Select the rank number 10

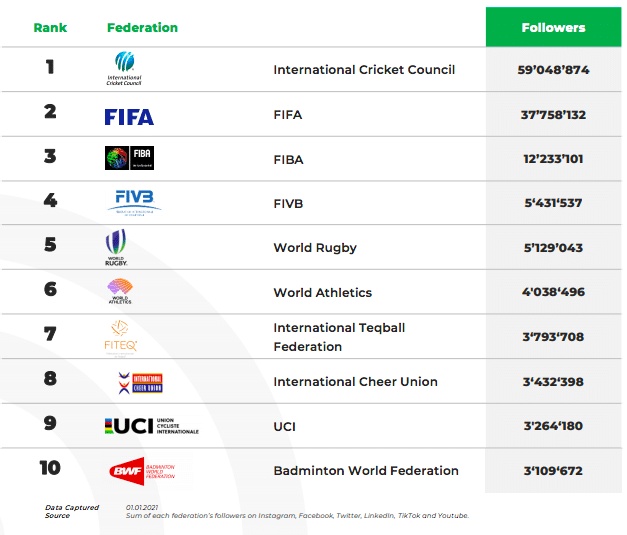(x=50, y=467)
